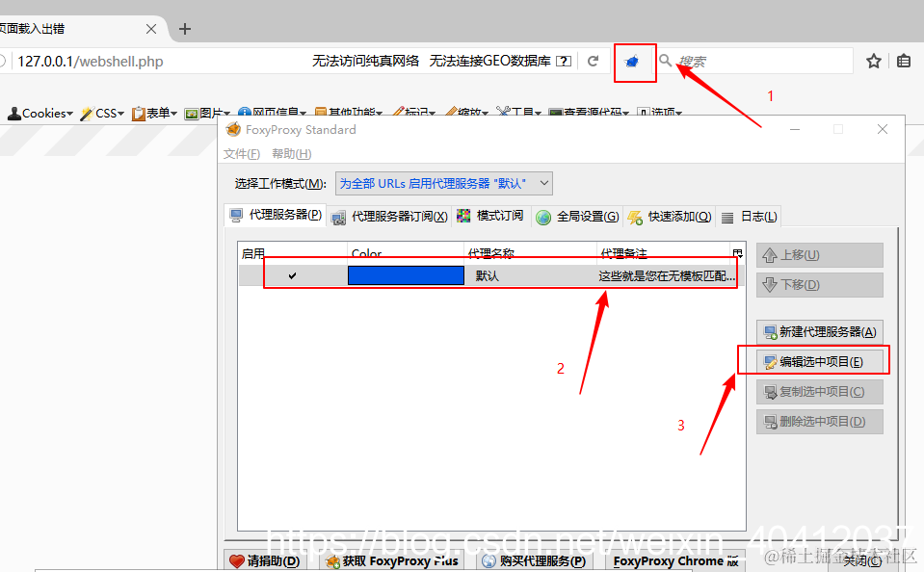
Task: Expand the Cookies menu on the developer toolbar
Action: click(39, 112)
